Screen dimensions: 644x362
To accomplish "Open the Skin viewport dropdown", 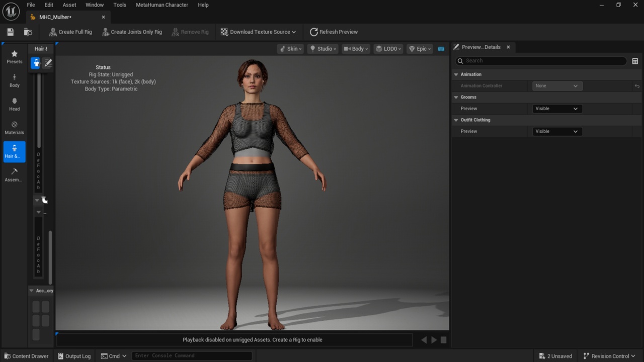I will [291, 49].
